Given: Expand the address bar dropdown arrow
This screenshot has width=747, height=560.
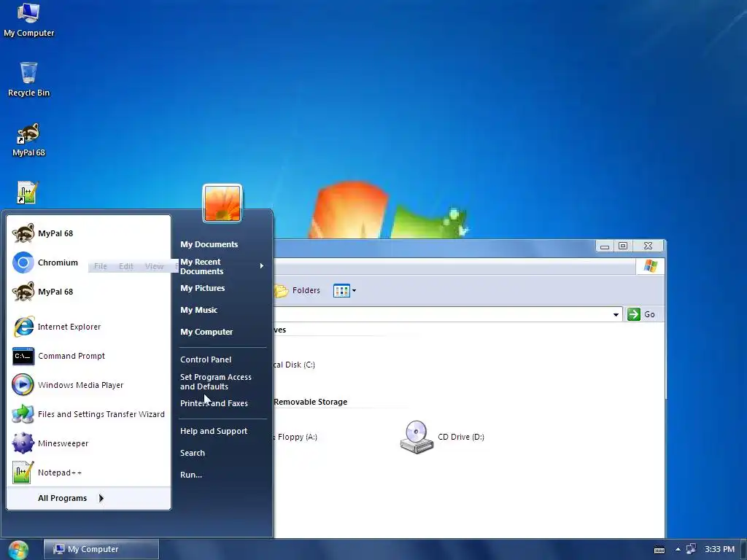Looking at the screenshot, I should pos(616,315).
